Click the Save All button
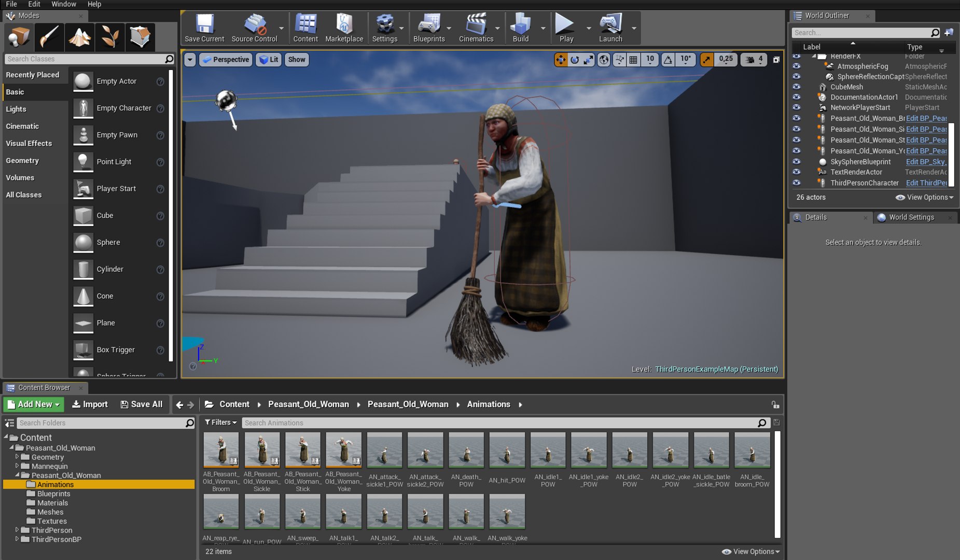This screenshot has width=960, height=560. pos(142,404)
